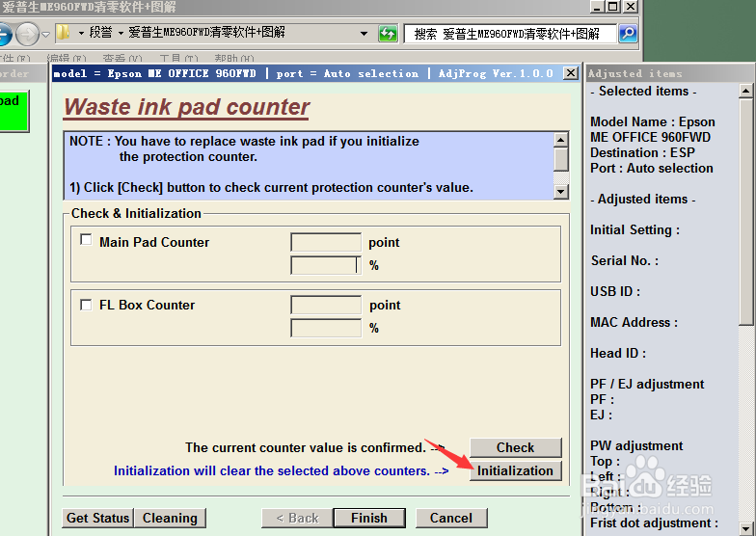The height and width of the screenshot is (536, 756).
Task: Click the Initialization button
Action: tap(515, 470)
